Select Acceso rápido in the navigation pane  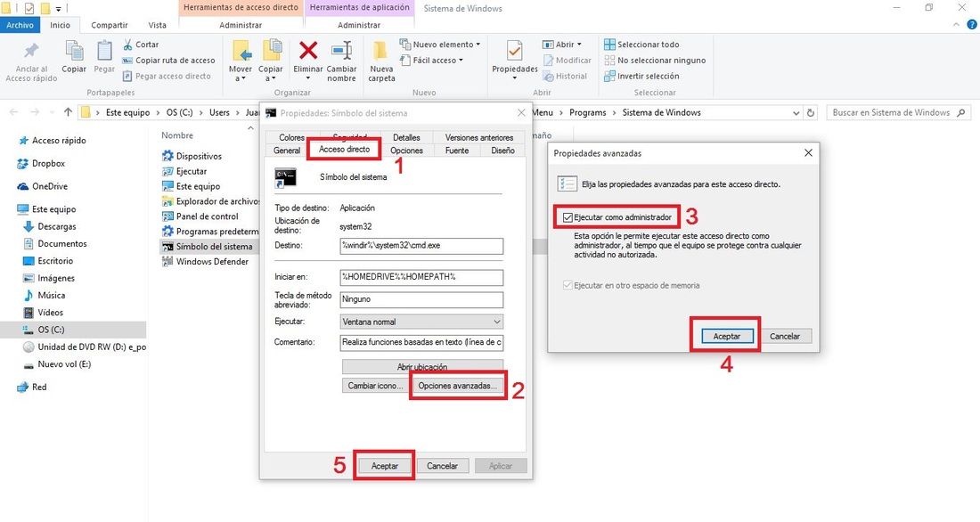(53, 141)
